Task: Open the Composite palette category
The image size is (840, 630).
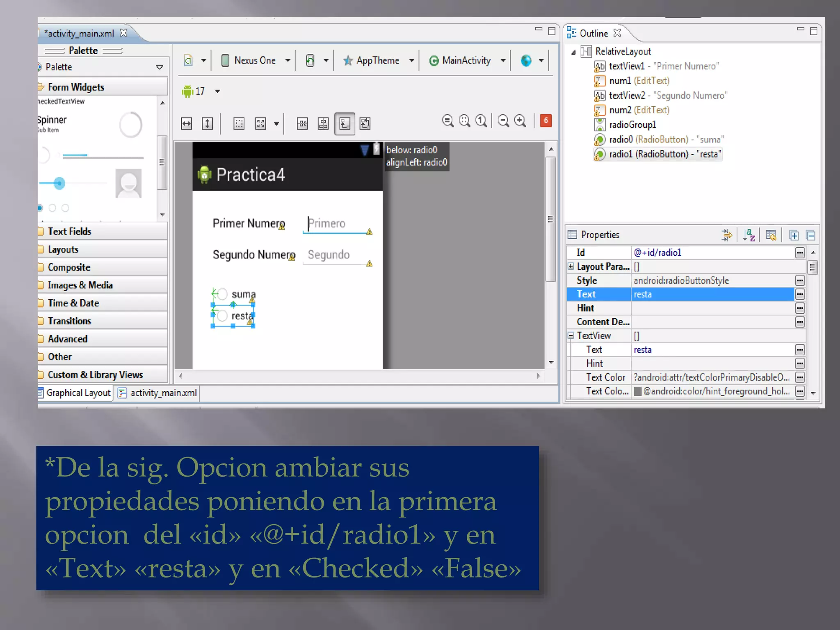Action: (103, 267)
